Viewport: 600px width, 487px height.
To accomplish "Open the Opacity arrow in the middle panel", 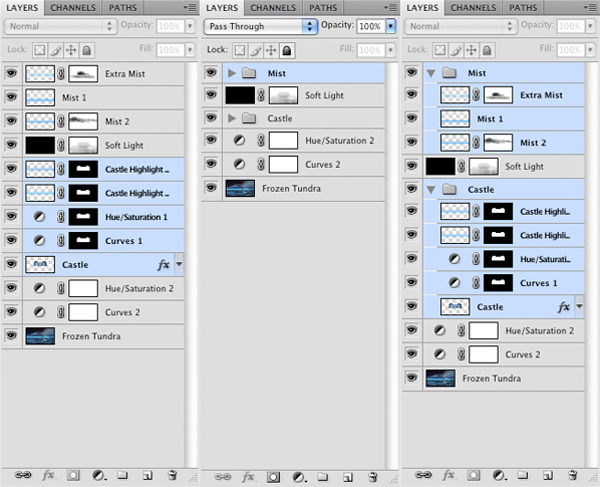I will [x=390, y=26].
